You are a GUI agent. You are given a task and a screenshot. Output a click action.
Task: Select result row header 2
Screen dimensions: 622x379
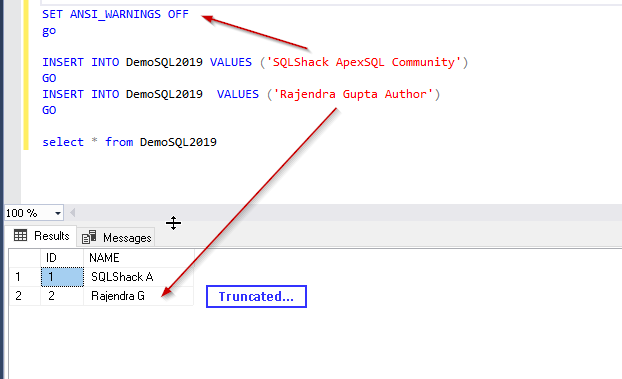(25, 296)
